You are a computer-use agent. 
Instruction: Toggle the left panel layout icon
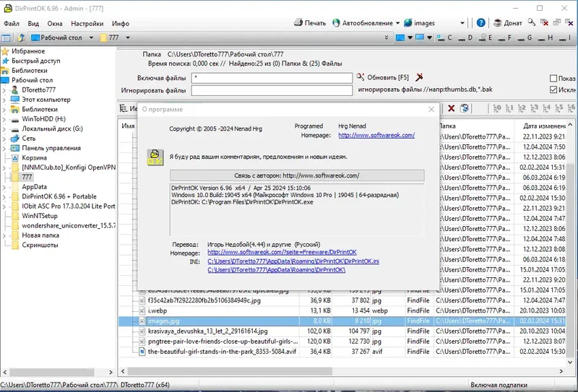[x=6, y=38]
